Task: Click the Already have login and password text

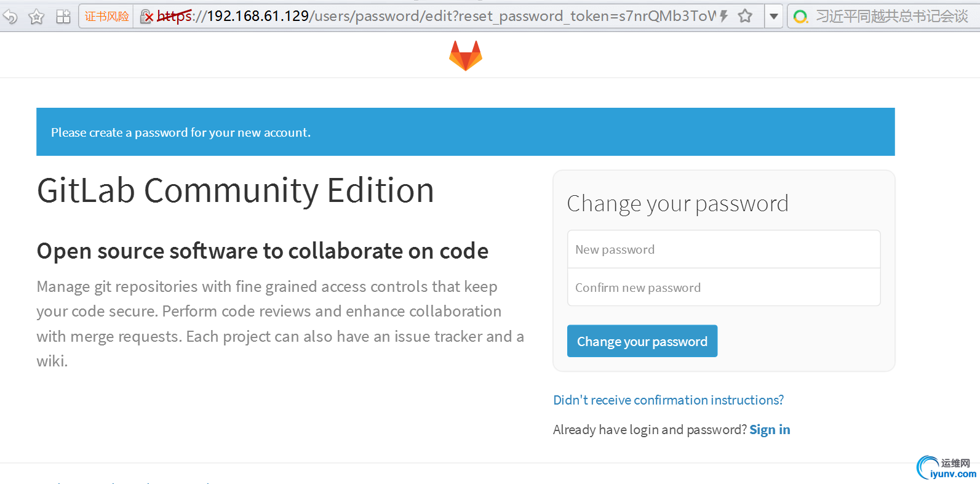Action: click(650, 430)
